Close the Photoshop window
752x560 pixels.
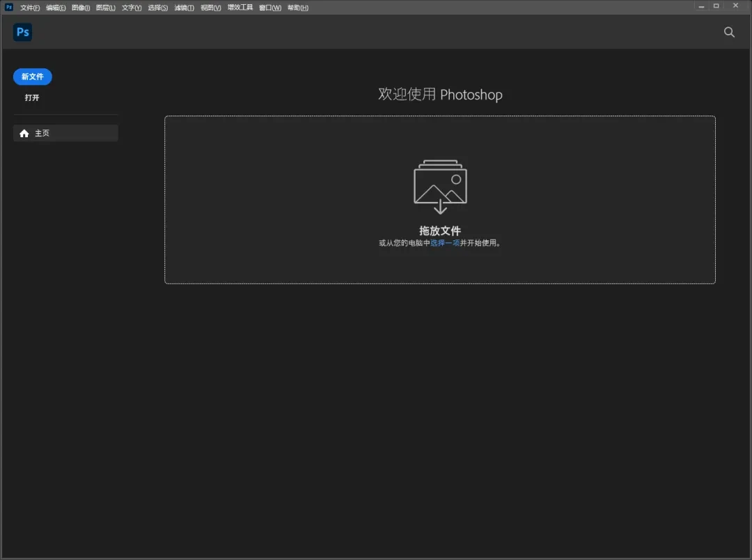tap(736, 6)
